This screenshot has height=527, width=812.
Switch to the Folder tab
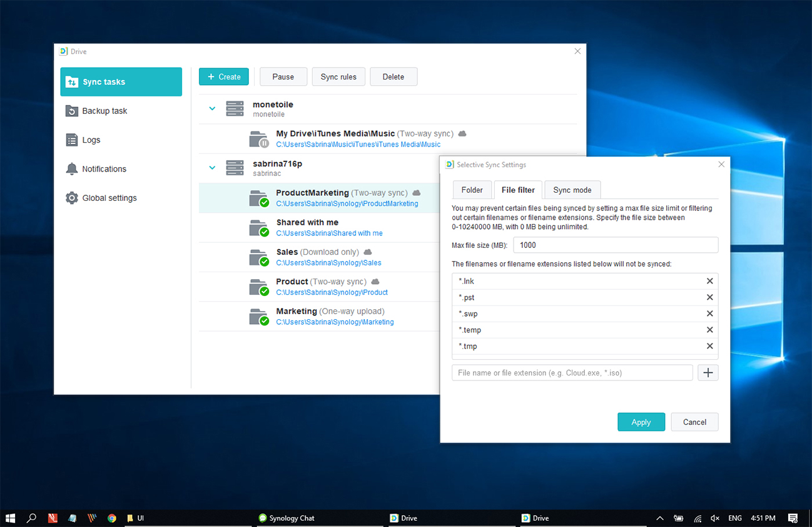pos(472,190)
